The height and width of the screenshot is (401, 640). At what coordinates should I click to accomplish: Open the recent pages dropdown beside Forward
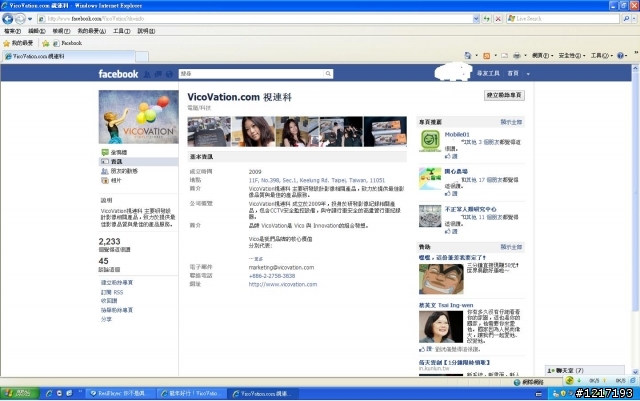pos(30,19)
